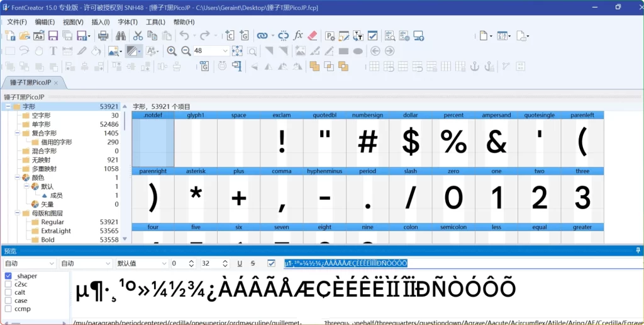
Task: Click the scissors Cut icon
Action: click(137, 36)
